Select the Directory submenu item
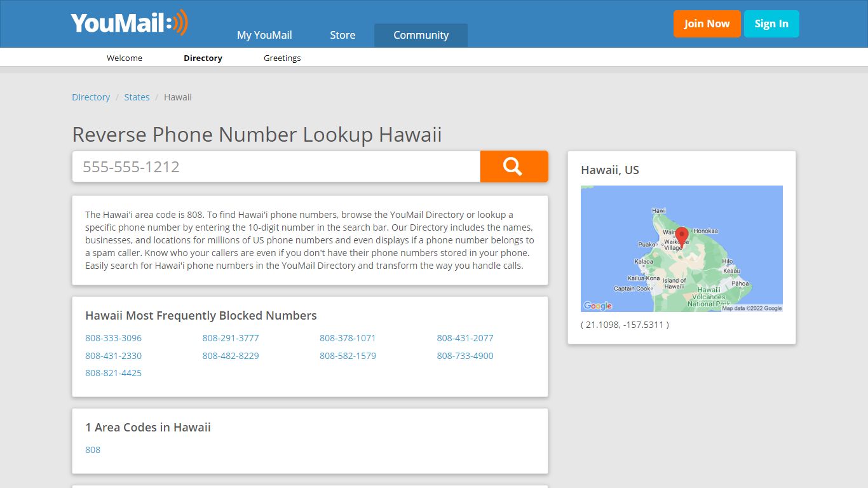Image resolution: width=868 pixels, height=488 pixels. coord(203,58)
